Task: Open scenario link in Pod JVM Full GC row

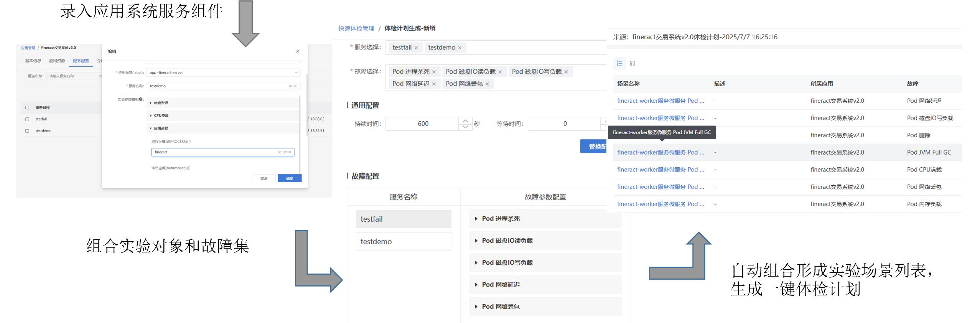Action: point(660,152)
